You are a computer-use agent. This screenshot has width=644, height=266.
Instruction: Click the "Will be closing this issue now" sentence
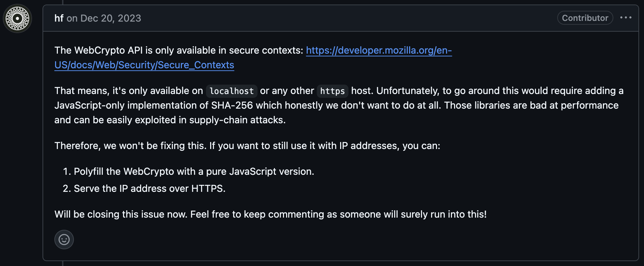pos(121,214)
